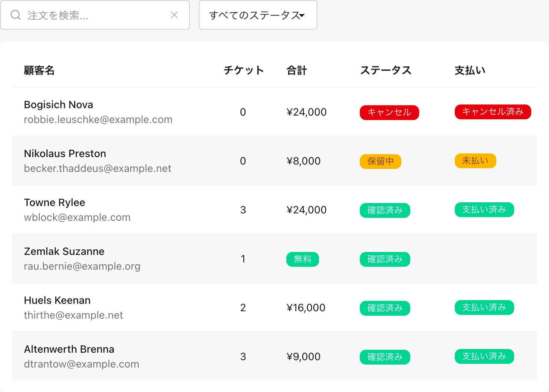Image resolution: width=549 pixels, height=392 pixels.
Task: Click the 支払い column header
Action: tap(470, 70)
